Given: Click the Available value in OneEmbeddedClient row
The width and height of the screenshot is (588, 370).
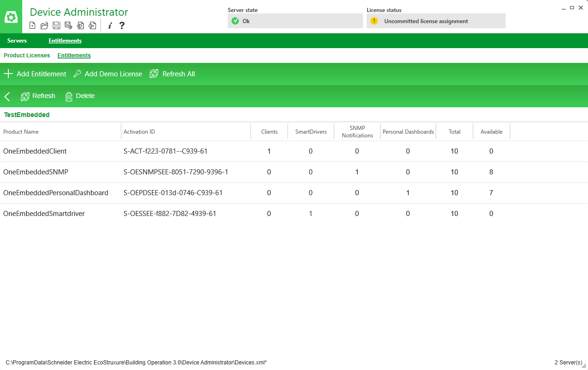Looking at the screenshot, I should [x=491, y=151].
